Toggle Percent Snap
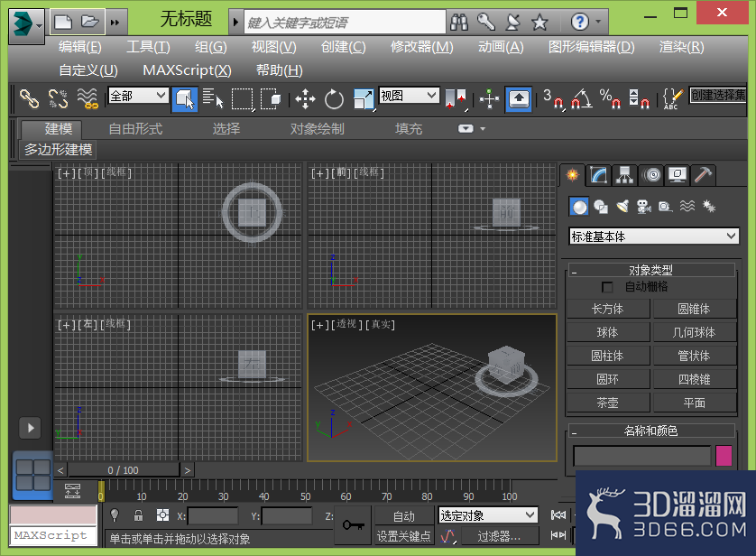 click(x=611, y=99)
